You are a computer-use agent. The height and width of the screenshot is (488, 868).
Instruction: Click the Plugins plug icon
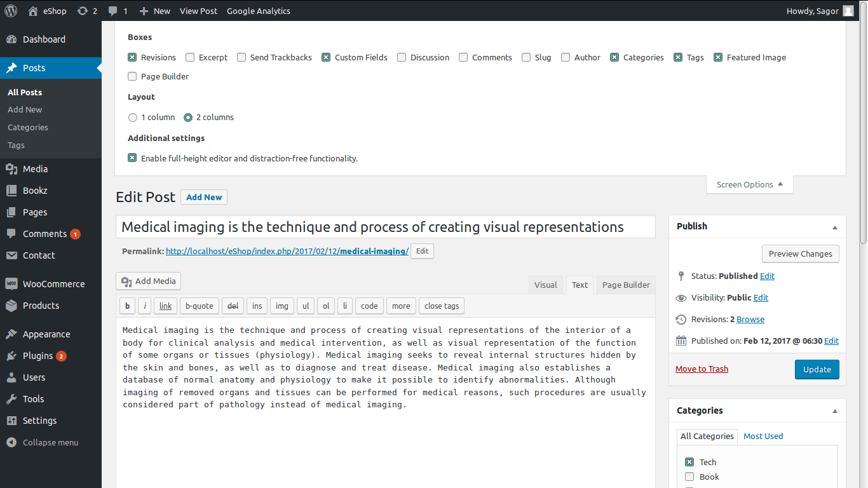pyautogui.click(x=11, y=356)
